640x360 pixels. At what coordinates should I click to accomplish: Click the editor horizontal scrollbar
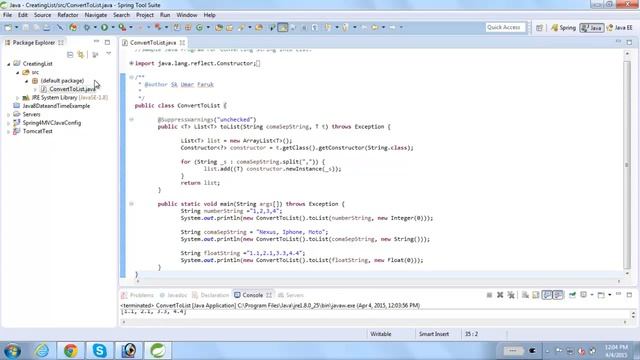click(x=378, y=281)
